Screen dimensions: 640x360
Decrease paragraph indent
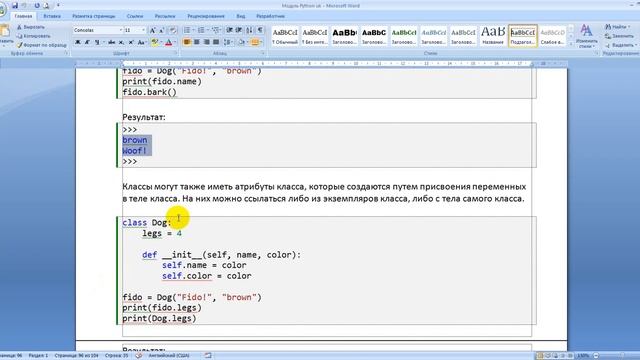tap(229, 30)
